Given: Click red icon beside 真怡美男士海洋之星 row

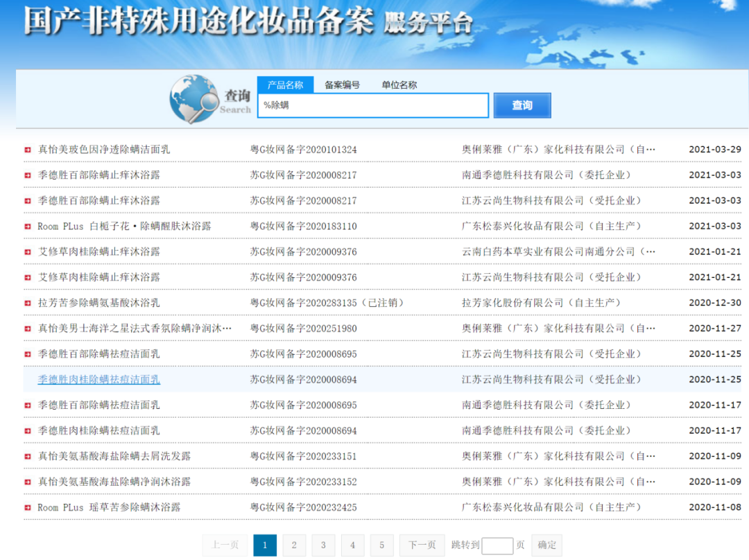Looking at the screenshot, I should pyautogui.click(x=28, y=329).
